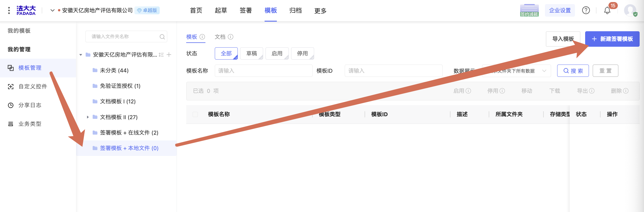Click the folder name search field
Screen dimensions: 644x212
[126, 37]
